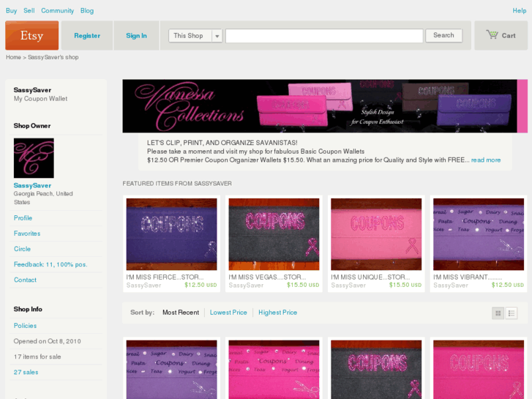Screen dimensions: 532x399
Task: Click "17 items for sale" text
Action: click(x=37, y=357)
